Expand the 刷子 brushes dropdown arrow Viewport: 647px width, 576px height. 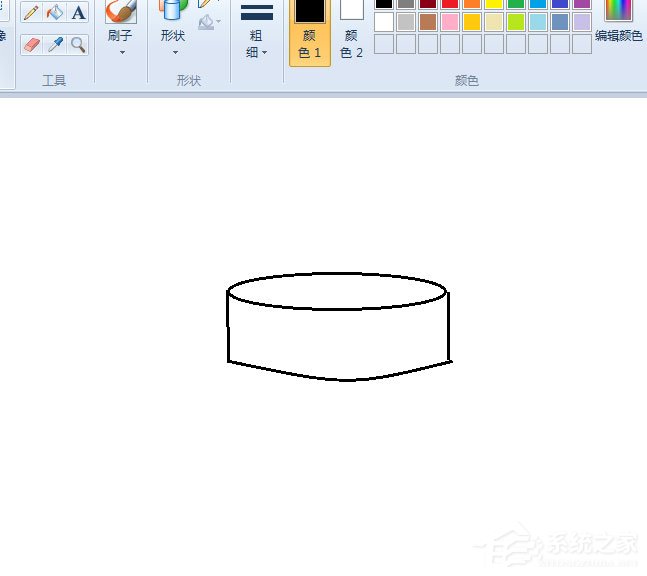pos(122,53)
